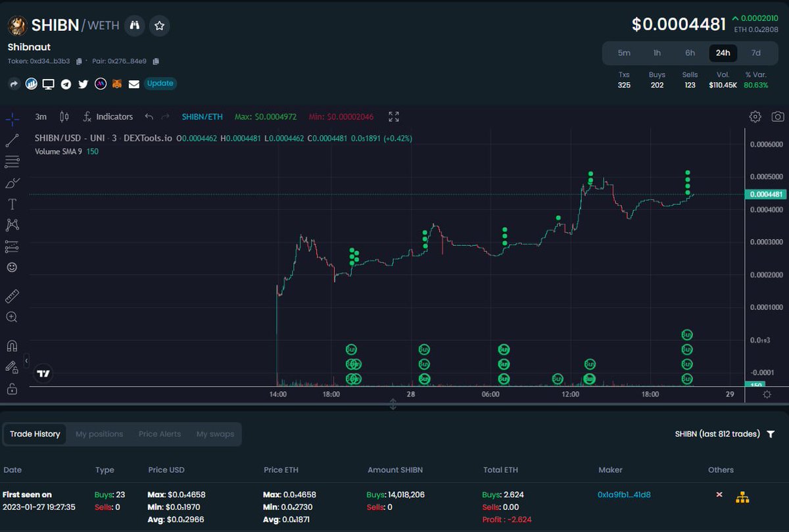The height and width of the screenshot is (532, 789).
Task: Click the TradingView logo on chart
Action: click(43, 374)
